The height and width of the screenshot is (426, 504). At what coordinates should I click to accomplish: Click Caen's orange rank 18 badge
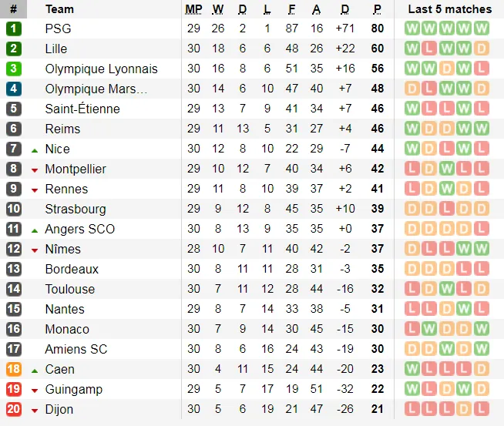click(13, 369)
